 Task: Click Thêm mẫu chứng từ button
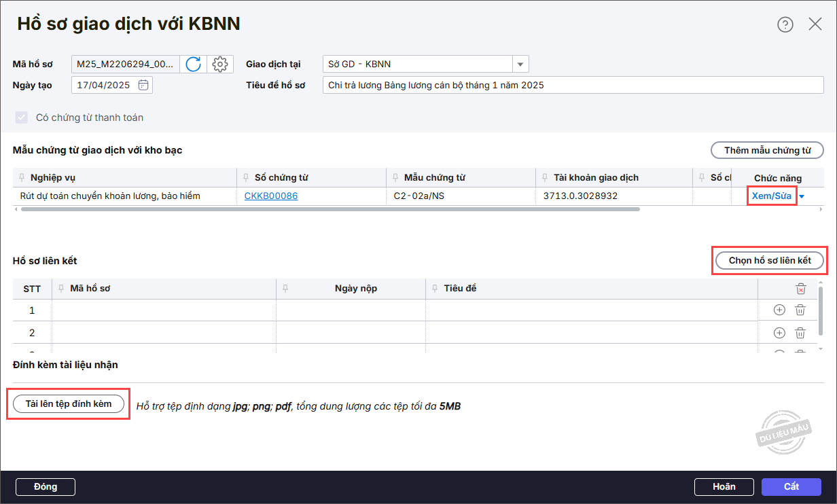pyautogui.click(x=767, y=150)
